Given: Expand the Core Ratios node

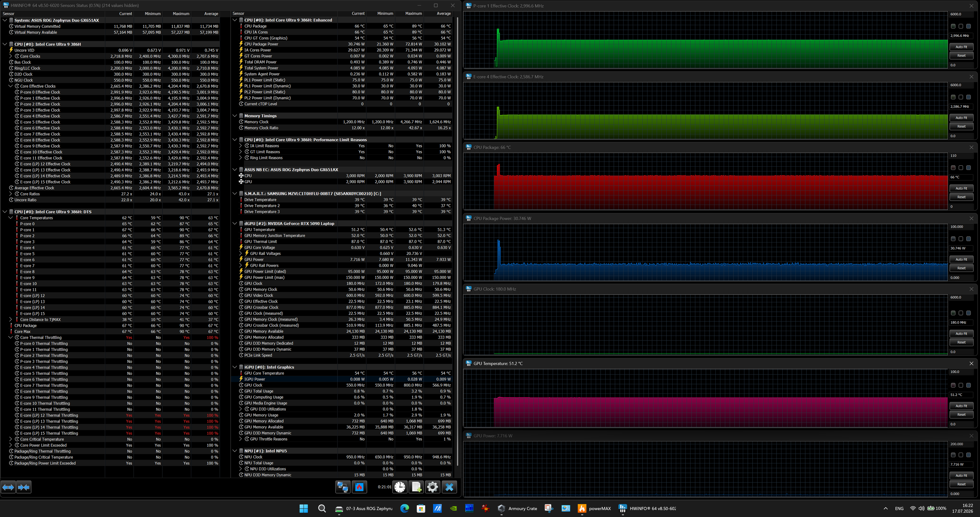Looking at the screenshot, I should pyautogui.click(x=11, y=194).
